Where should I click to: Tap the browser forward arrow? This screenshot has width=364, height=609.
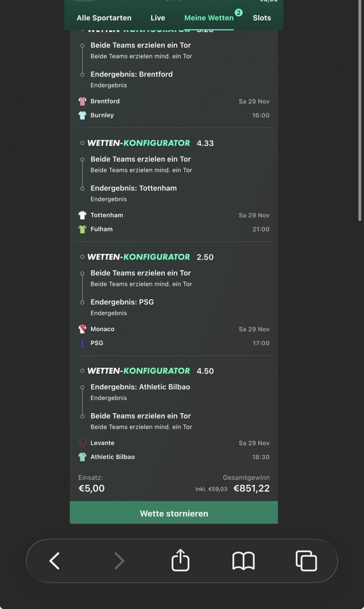(119, 561)
